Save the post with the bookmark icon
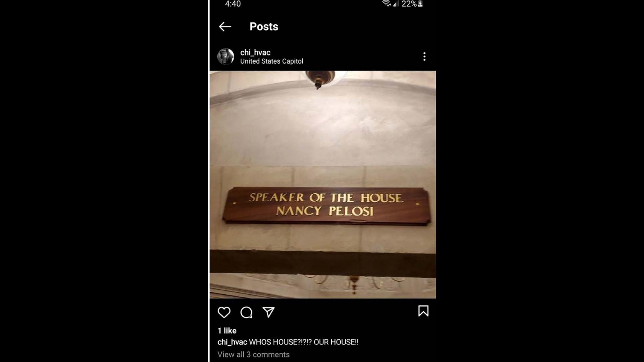The height and width of the screenshot is (362, 644). [x=423, y=311]
